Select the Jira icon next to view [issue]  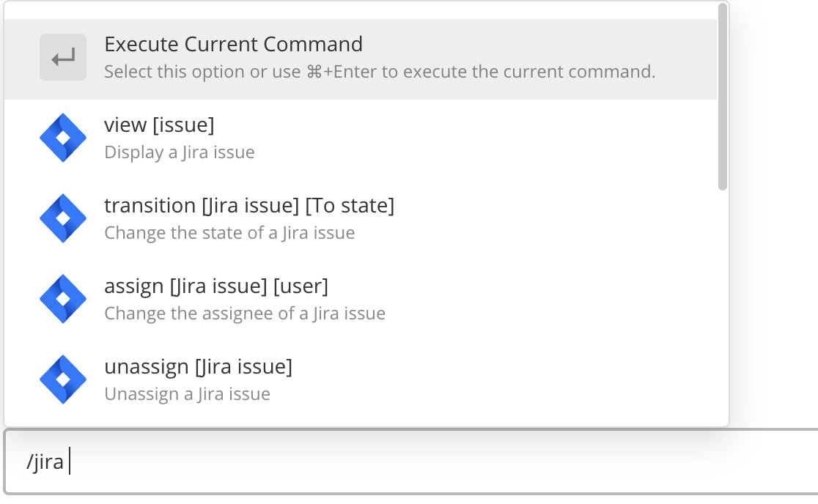pos(63,137)
